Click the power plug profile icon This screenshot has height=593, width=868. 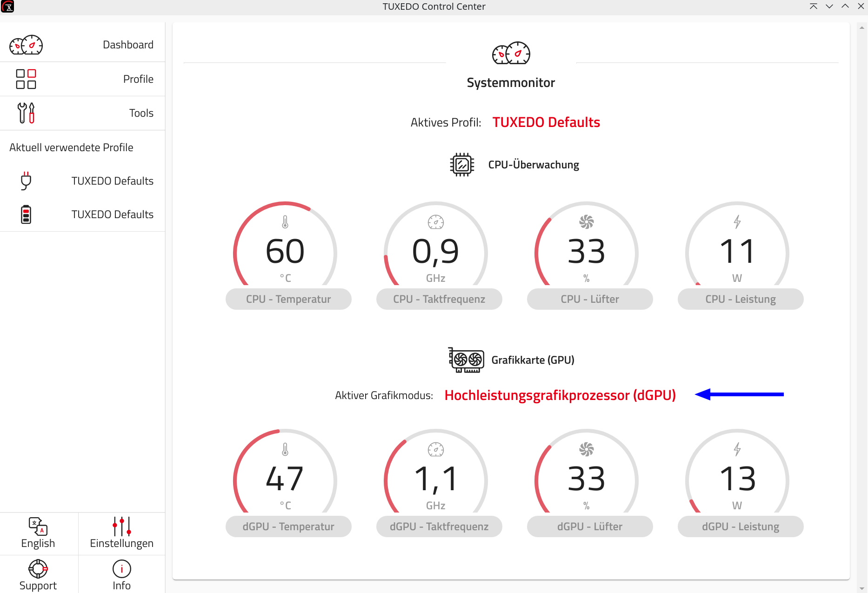pyautogui.click(x=26, y=181)
